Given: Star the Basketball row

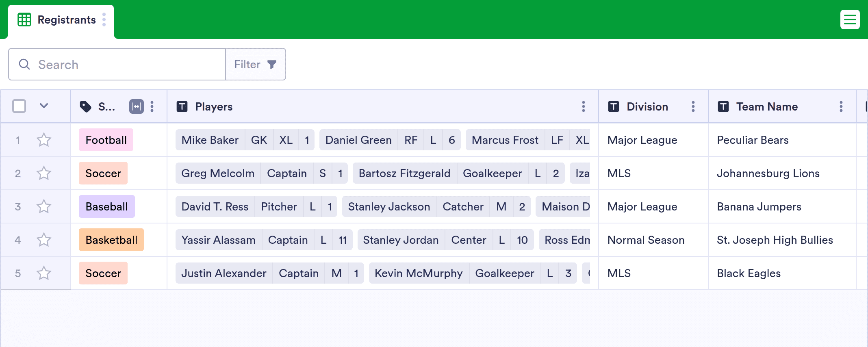Looking at the screenshot, I should tap(44, 240).
